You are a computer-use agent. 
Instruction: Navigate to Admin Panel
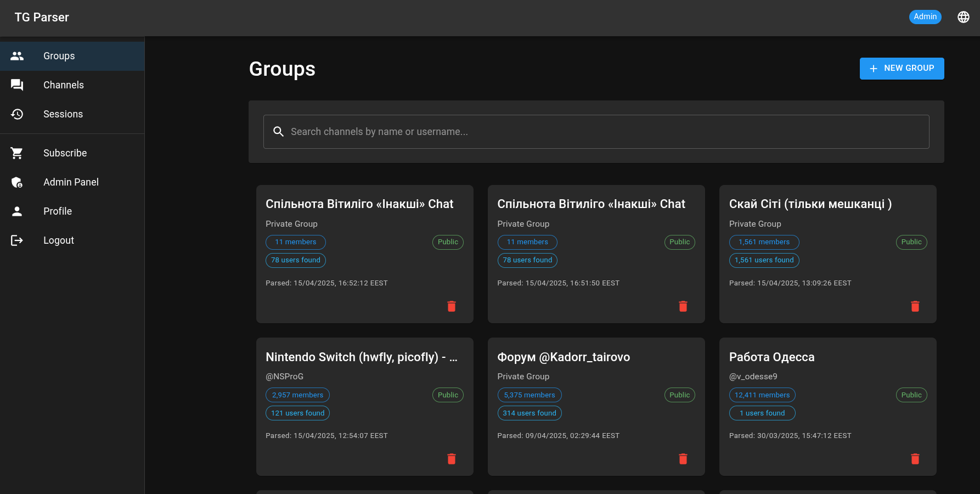pos(72,182)
